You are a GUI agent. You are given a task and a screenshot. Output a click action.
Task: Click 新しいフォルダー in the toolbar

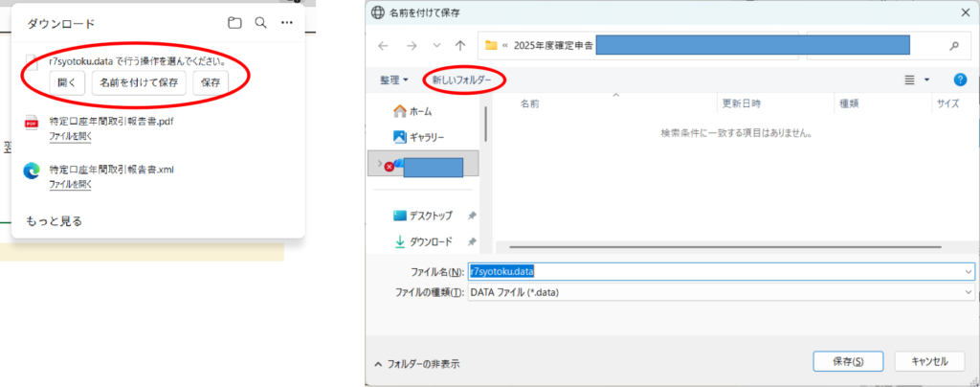coord(461,80)
